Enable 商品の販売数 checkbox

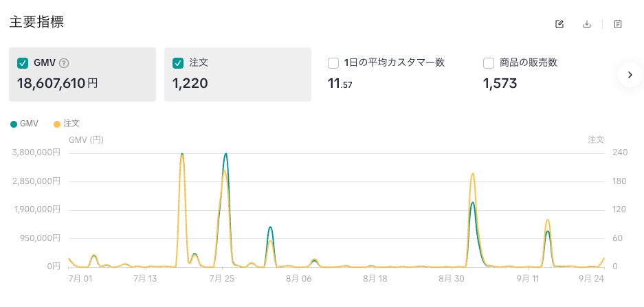coord(489,63)
